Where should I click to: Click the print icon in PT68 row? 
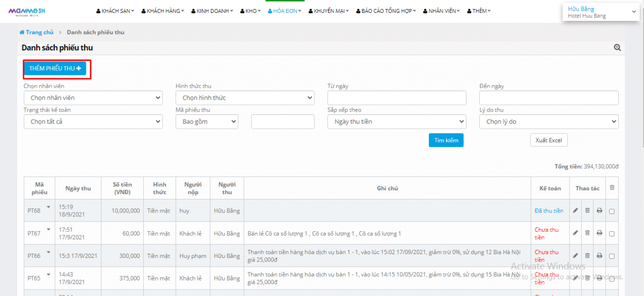(599, 211)
